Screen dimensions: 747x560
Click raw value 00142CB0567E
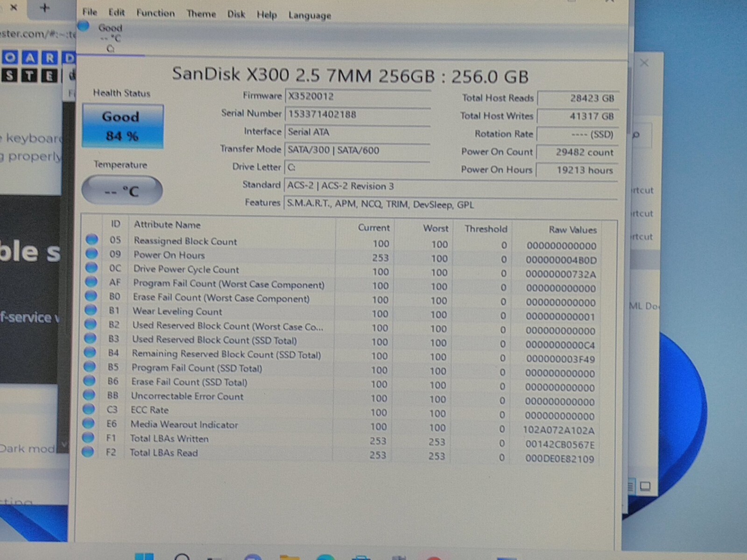pos(560,445)
